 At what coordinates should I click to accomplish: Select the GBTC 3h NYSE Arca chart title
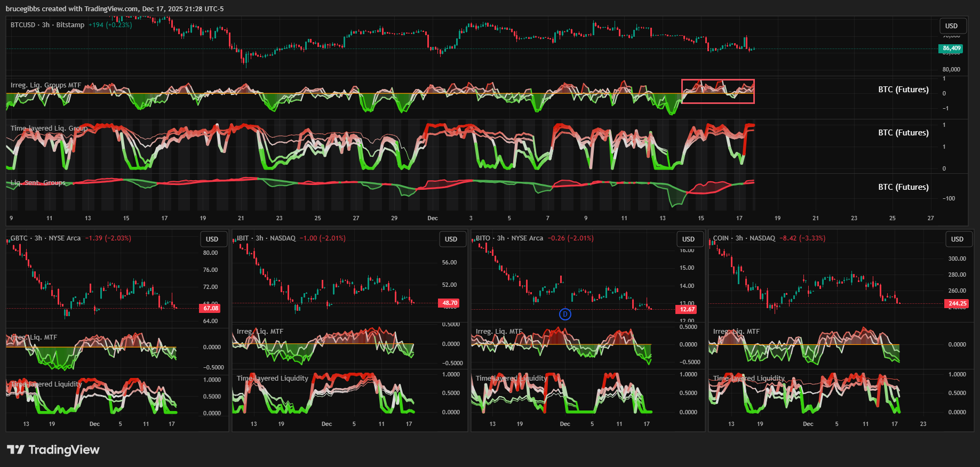coord(45,238)
